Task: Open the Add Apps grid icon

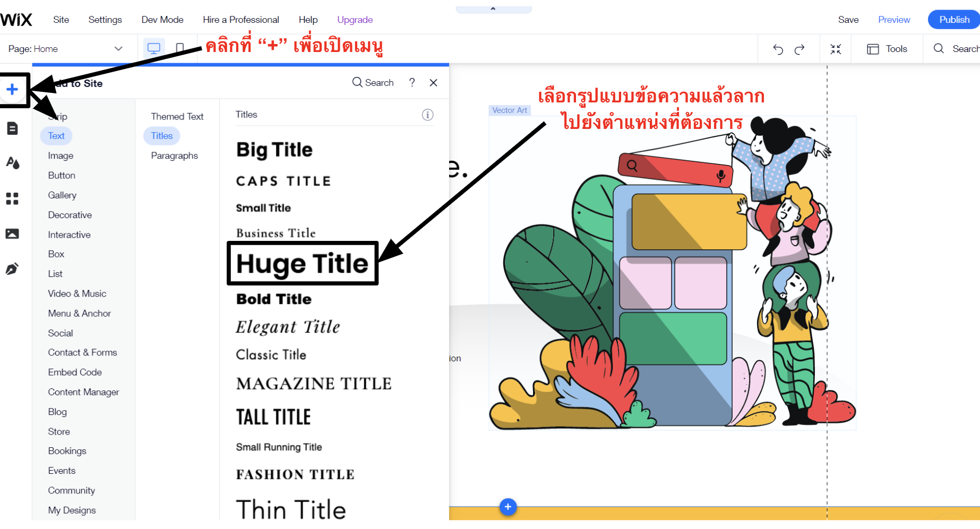Action: point(12,198)
